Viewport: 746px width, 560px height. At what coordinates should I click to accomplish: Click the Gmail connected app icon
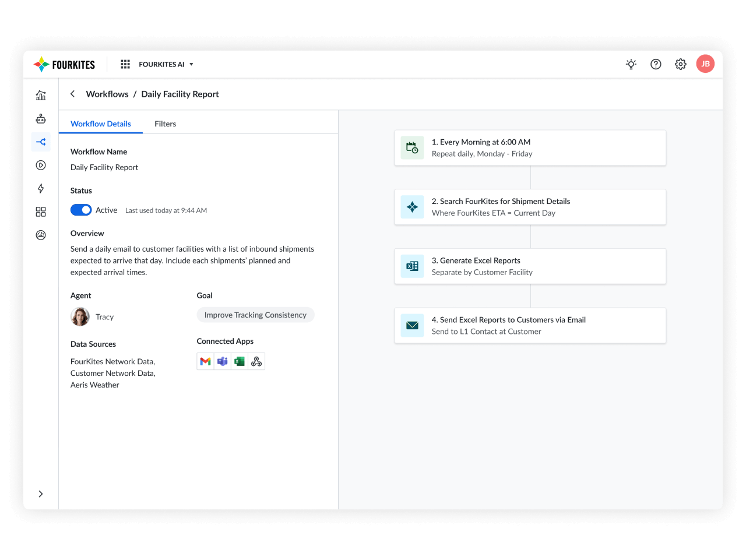[205, 362]
